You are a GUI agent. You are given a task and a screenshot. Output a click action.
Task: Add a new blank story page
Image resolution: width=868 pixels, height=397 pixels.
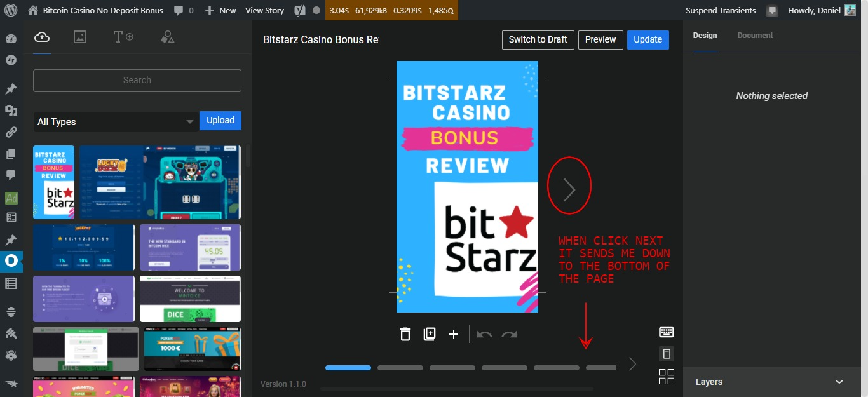(x=454, y=334)
